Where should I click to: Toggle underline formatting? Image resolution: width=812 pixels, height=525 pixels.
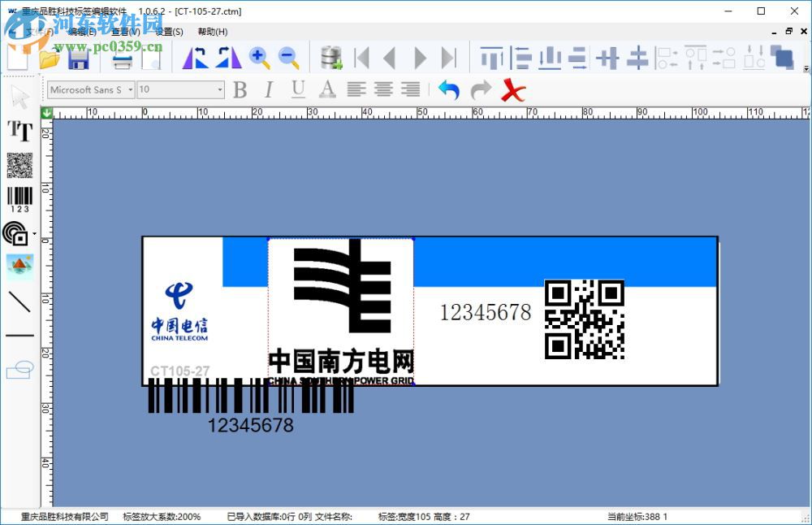(x=297, y=90)
